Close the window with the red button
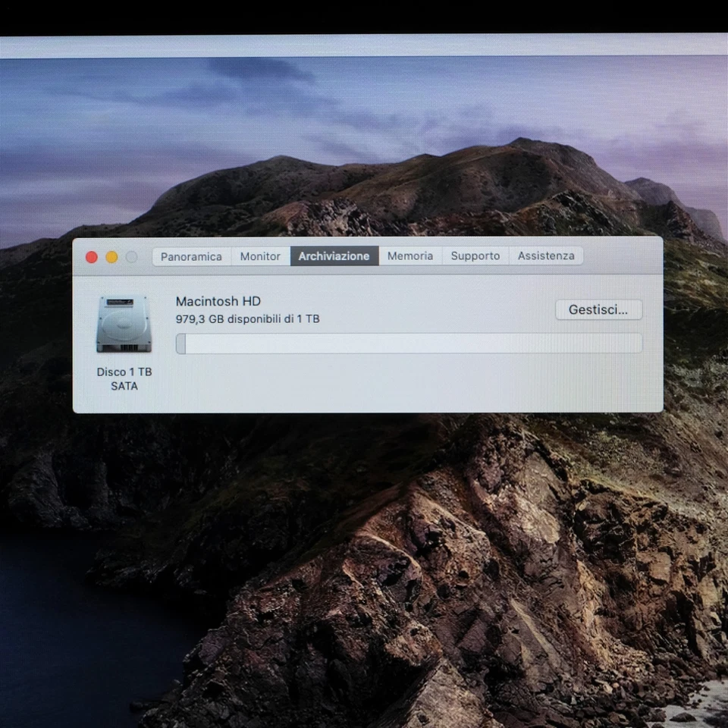Viewport: 728px width, 728px height. click(90, 256)
